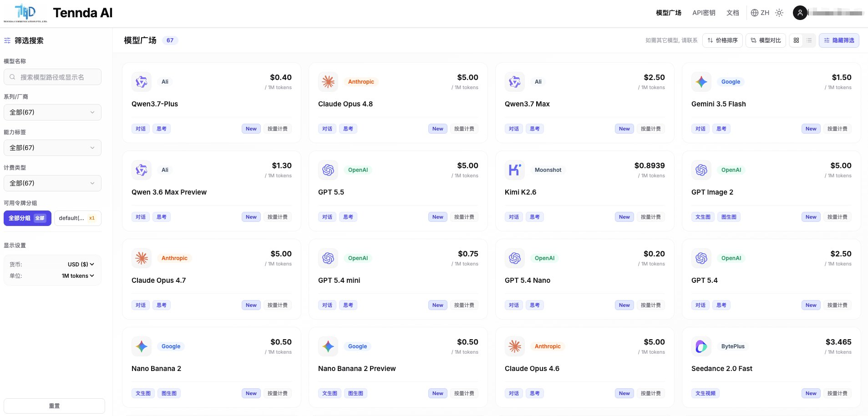Click the 筛选搜索 filter icon in sidebar
This screenshot has height=416, width=868.
[7, 40]
